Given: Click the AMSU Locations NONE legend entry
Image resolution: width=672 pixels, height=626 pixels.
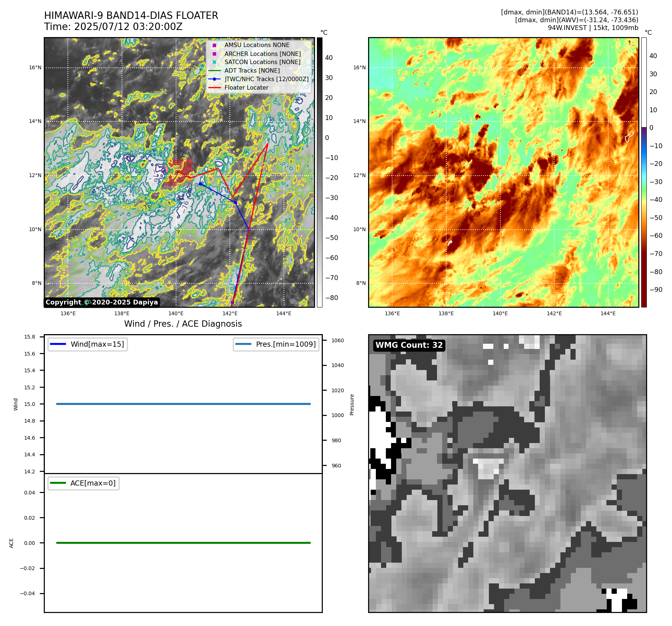Looking at the screenshot, I should [x=257, y=45].
